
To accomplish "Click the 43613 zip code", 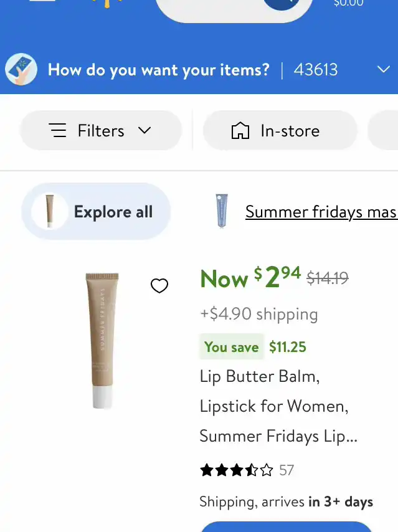I will pyautogui.click(x=316, y=69).
